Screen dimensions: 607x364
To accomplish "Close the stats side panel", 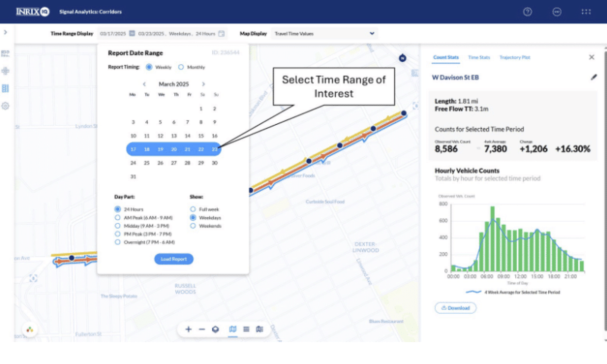I will tap(591, 57).
